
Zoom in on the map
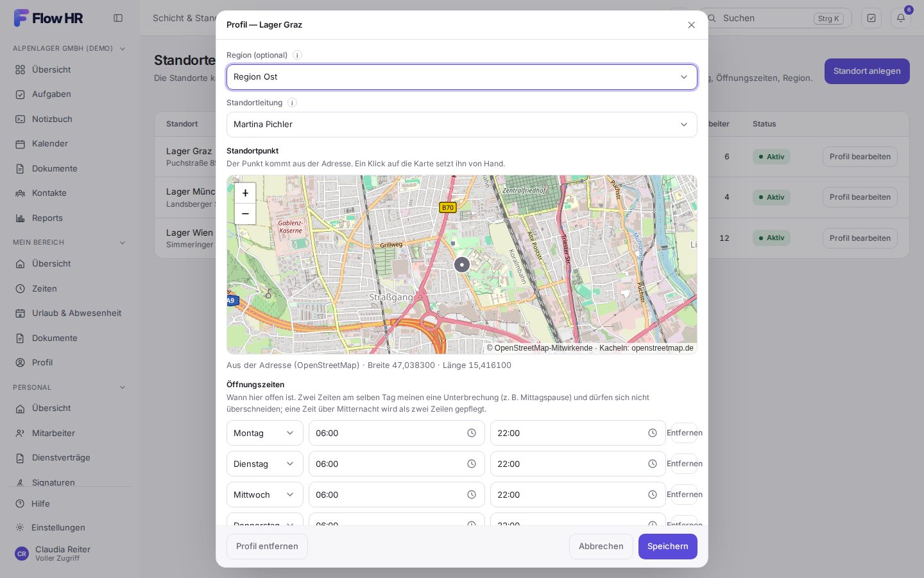click(x=245, y=193)
